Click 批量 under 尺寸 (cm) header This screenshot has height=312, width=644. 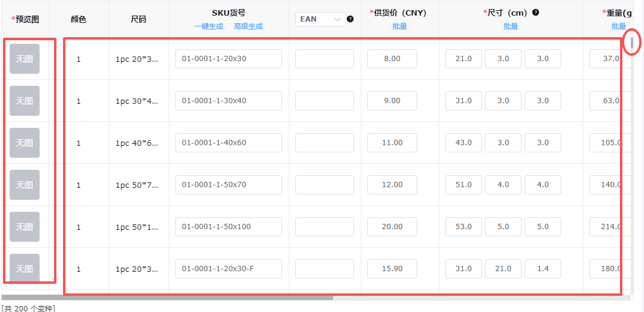pos(511,26)
